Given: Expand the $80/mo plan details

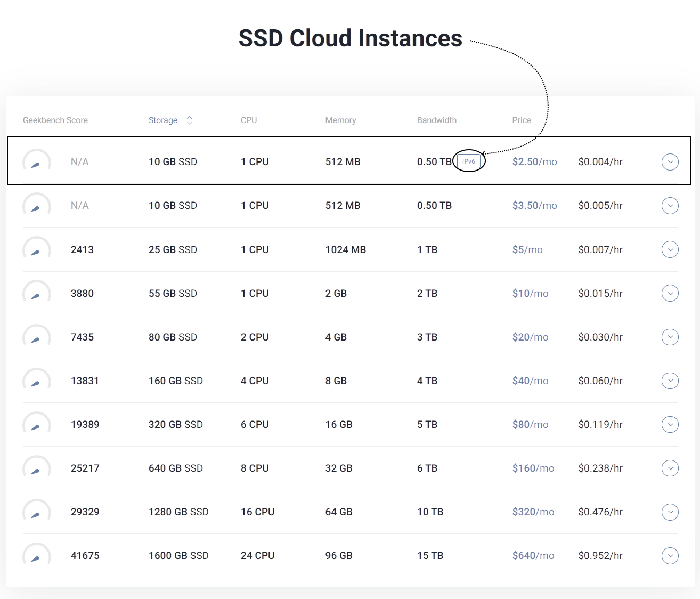Looking at the screenshot, I should [x=670, y=424].
